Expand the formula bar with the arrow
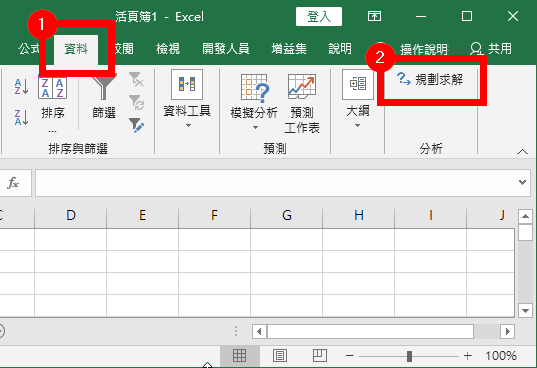Screen dimensions: 537x368 [522, 182]
